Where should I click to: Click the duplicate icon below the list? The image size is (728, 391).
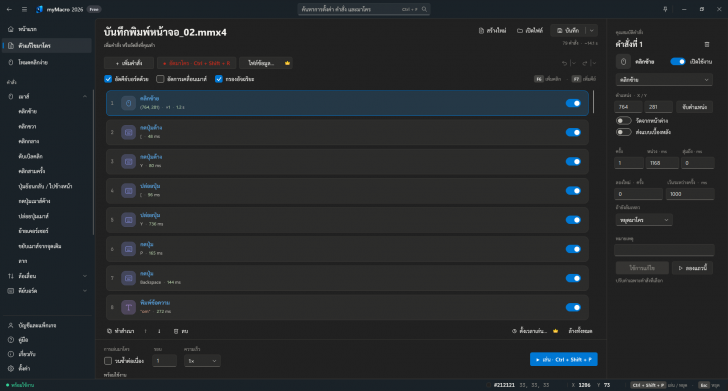[109, 331]
